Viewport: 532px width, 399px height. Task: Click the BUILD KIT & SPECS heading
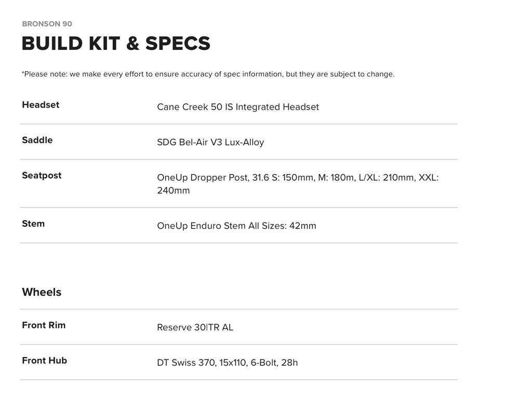(116, 44)
